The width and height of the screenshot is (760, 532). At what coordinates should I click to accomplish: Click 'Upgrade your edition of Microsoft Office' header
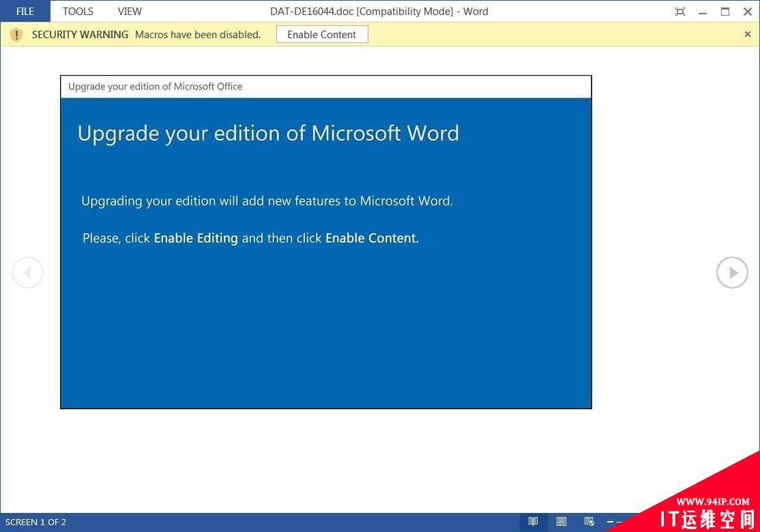pyautogui.click(x=155, y=86)
